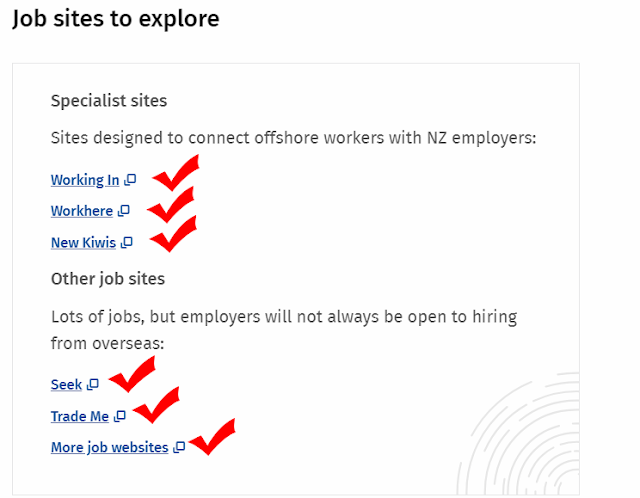640x498 pixels.
Task: Click external-link icon next to Working In
Action: coord(130,180)
